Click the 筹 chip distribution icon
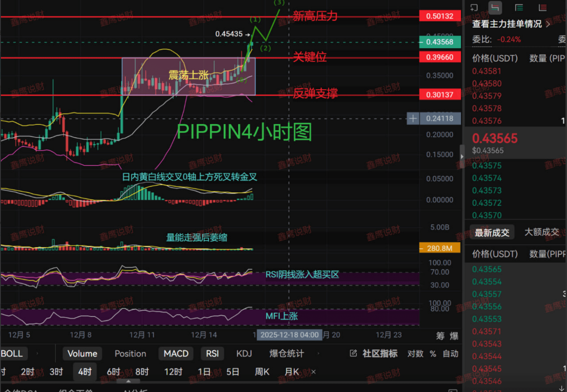The image size is (567, 392). point(440,336)
